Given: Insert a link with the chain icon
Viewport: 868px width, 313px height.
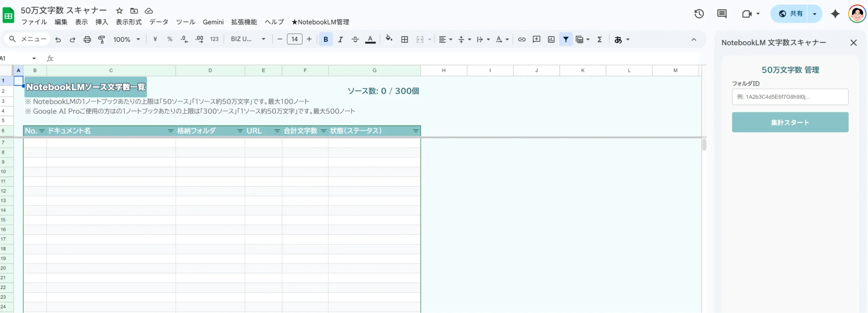Looking at the screenshot, I should [x=521, y=39].
